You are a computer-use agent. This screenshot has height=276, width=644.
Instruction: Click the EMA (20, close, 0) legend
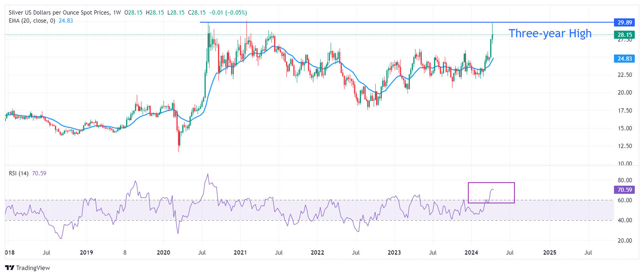click(x=32, y=21)
